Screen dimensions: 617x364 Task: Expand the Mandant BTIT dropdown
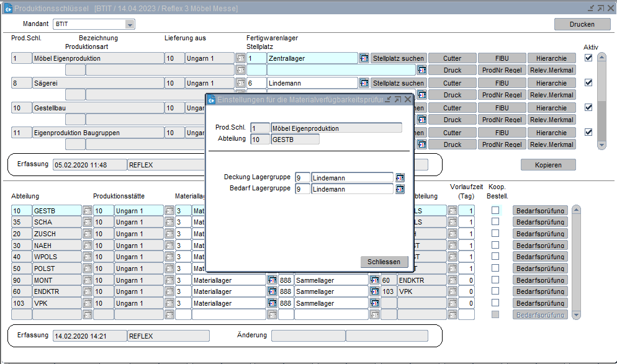pyautogui.click(x=130, y=25)
